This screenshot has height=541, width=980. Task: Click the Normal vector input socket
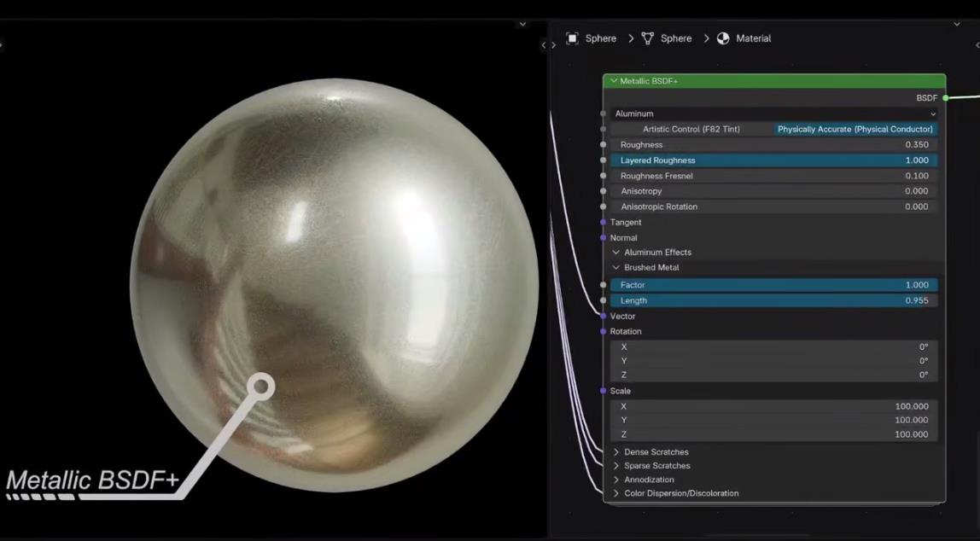tap(604, 238)
